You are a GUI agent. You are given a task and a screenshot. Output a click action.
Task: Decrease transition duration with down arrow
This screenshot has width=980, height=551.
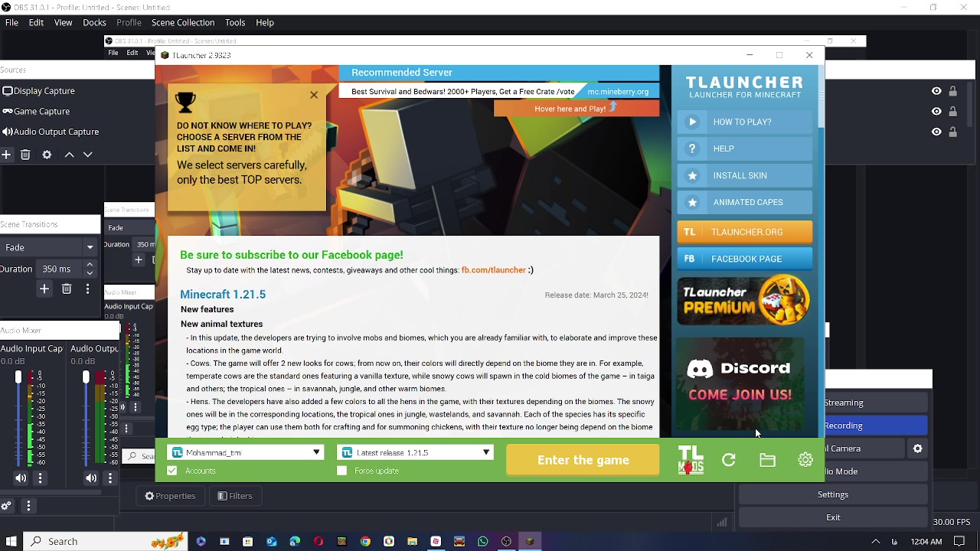pos(90,273)
